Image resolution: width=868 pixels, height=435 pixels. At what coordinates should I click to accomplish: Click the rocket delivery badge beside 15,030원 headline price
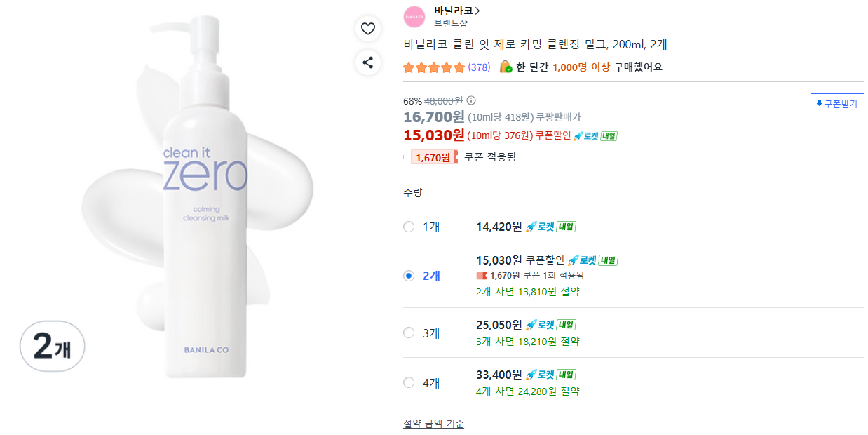click(x=595, y=136)
